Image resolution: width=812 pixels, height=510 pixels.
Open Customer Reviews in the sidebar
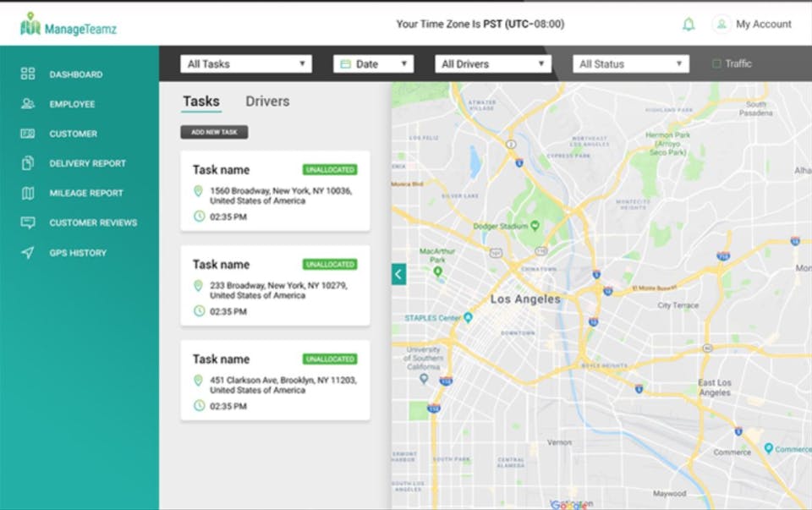pyautogui.click(x=93, y=222)
